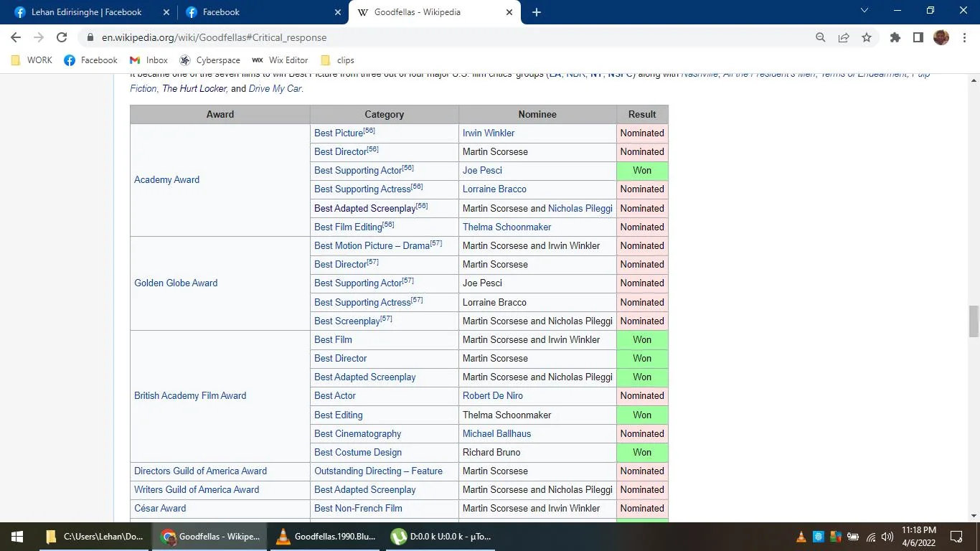Open the Academy Award link
This screenshot has height=551, width=980.
pyautogui.click(x=166, y=180)
